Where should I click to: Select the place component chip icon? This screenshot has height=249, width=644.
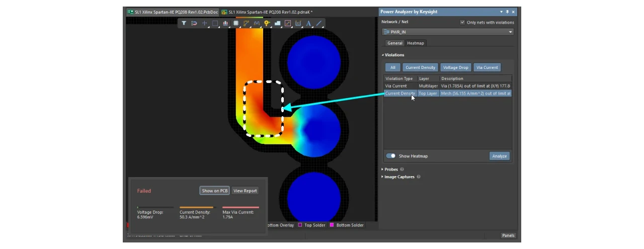pos(236,23)
